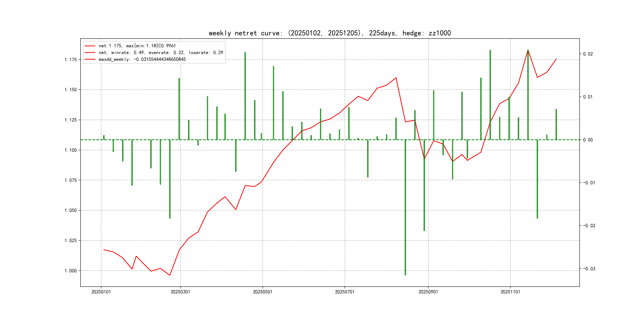Click the 20250301 x-axis label
The image size is (644, 322).
click(x=180, y=292)
